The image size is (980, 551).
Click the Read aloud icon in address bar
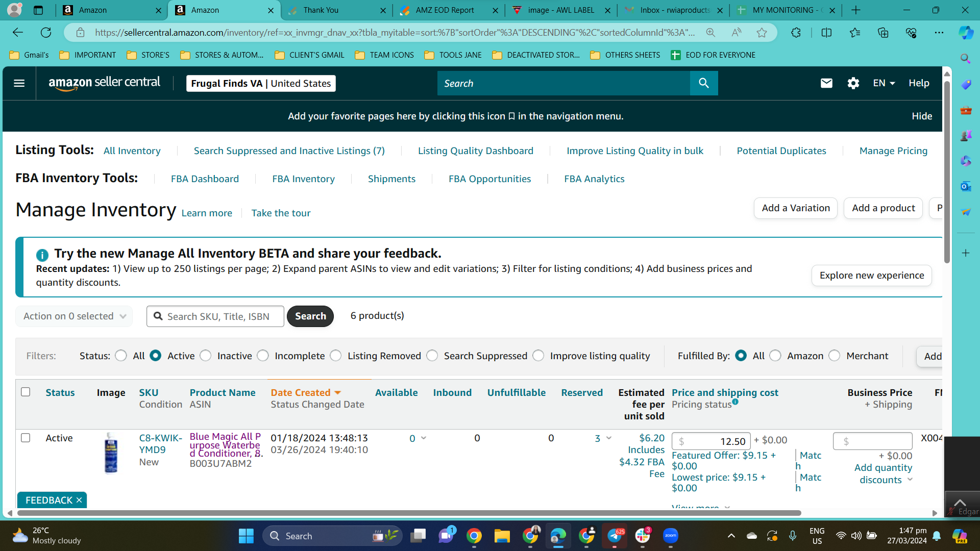tap(736, 33)
